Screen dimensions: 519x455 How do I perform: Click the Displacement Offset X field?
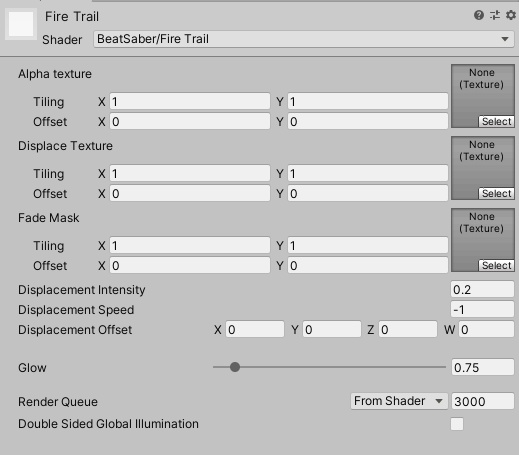[x=255, y=329]
